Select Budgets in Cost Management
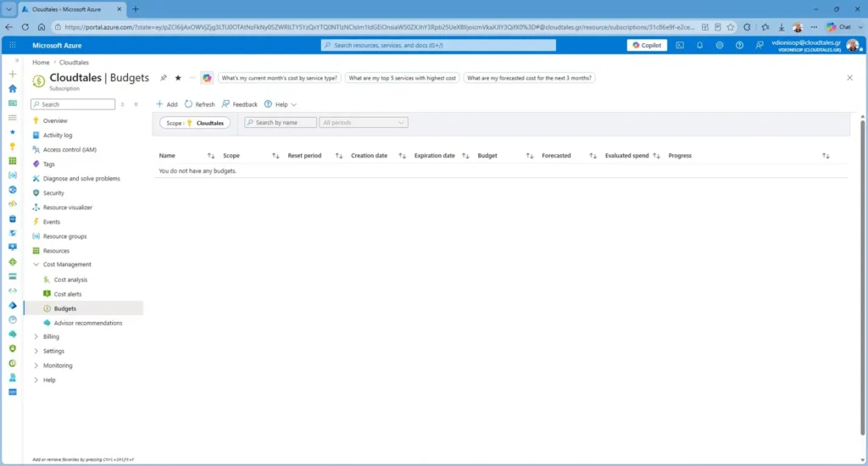Viewport: 868px width, 466px height. click(84, 308)
